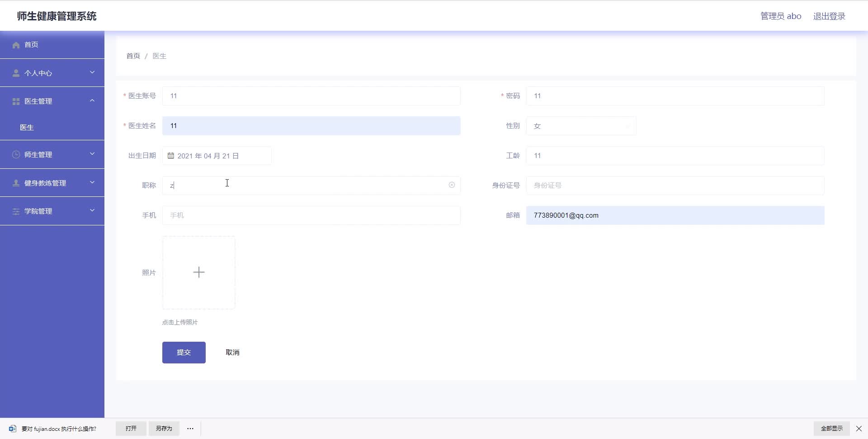The height and width of the screenshot is (439, 868).
Task: Focus the 身份证号 input field
Action: point(675,186)
